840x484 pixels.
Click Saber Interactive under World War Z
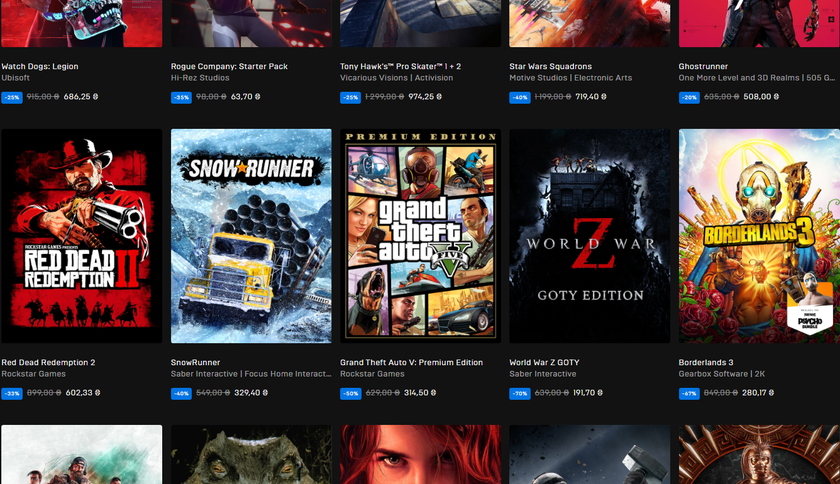coord(543,374)
